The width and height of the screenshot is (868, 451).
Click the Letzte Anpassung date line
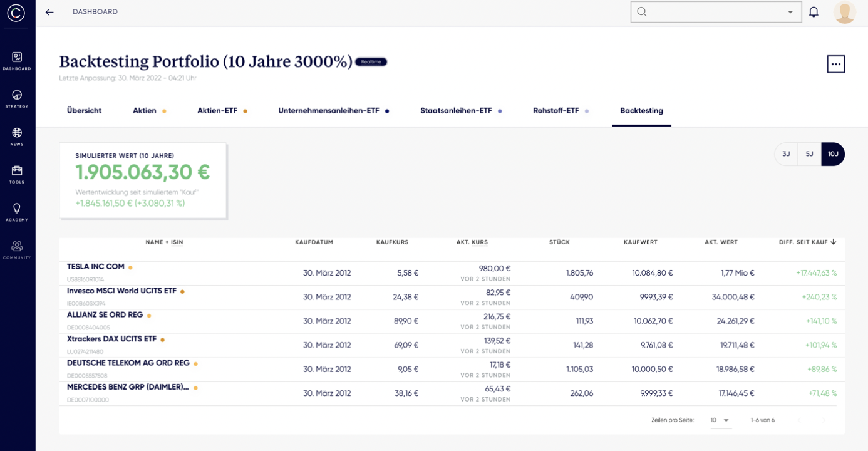point(128,78)
